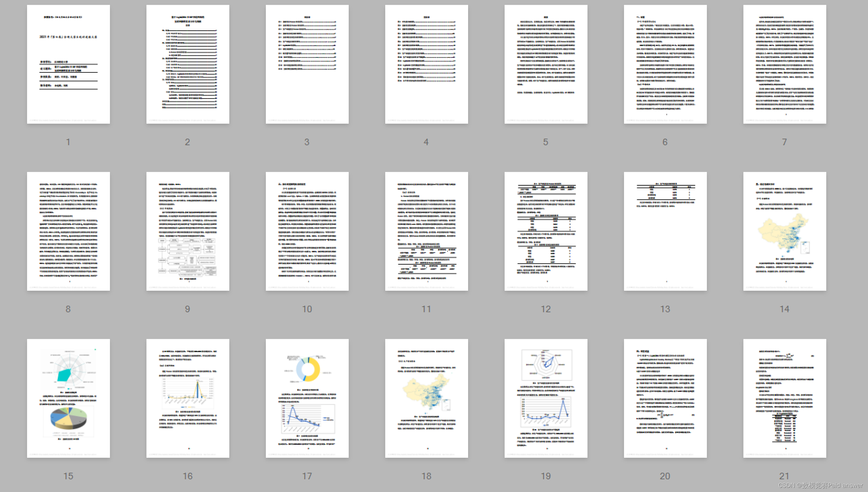
Task: Open page 17 donut chart thumbnail
Action: (x=307, y=398)
